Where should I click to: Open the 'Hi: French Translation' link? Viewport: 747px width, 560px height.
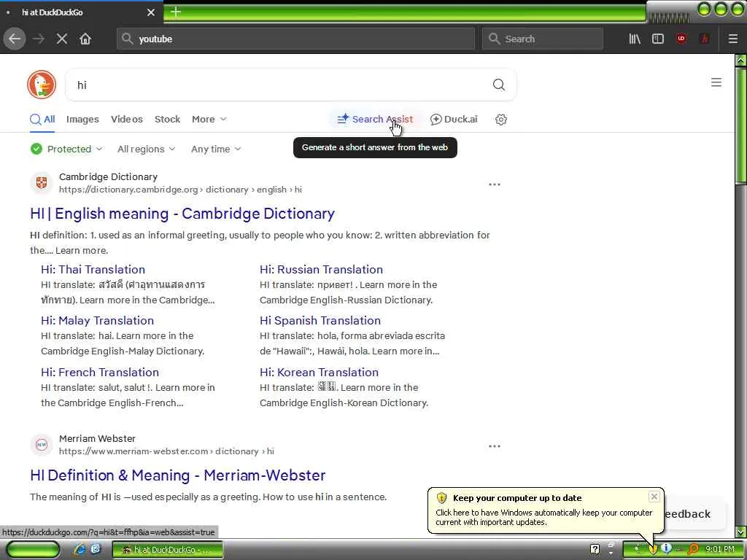[99, 372]
